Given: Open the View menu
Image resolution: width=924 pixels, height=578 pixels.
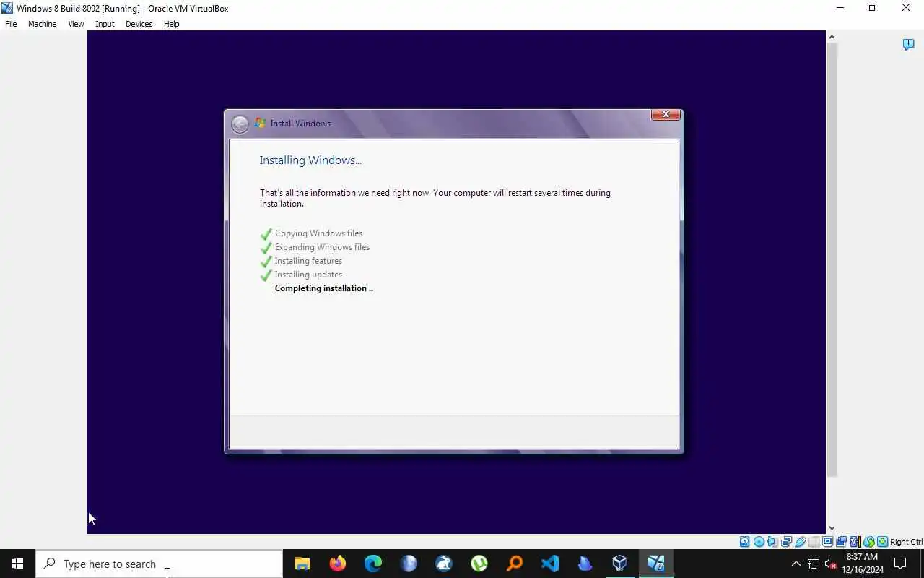Looking at the screenshot, I should coord(76,24).
